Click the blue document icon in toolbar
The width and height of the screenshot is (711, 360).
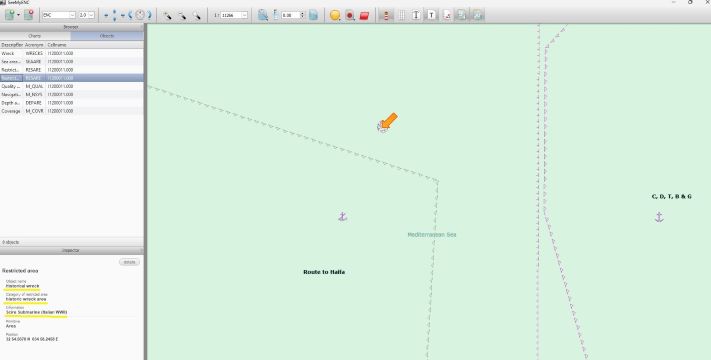pyautogui.click(x=313, y=15)
